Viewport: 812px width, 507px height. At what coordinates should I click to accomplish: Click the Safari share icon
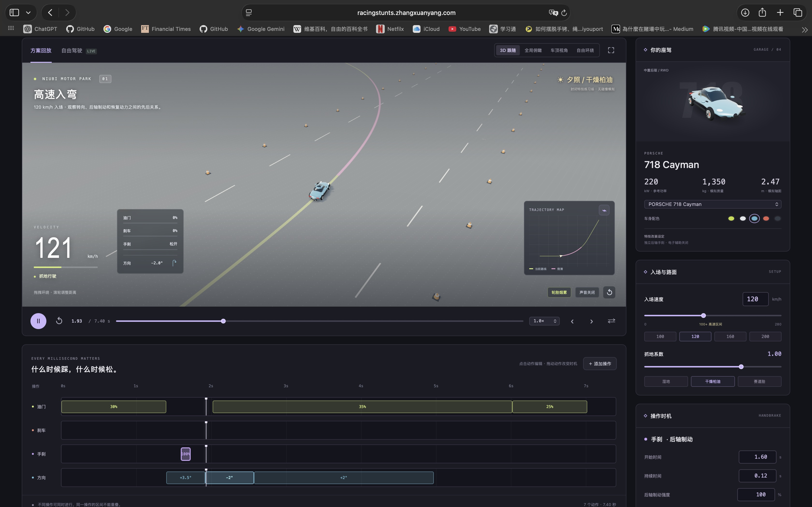pyautogui.click(x=762, y=12)
